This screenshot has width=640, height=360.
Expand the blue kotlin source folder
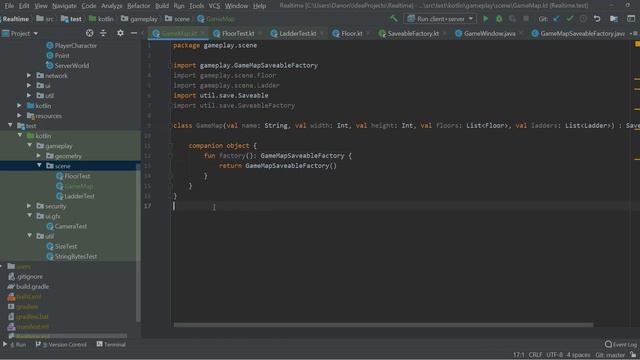19,105
